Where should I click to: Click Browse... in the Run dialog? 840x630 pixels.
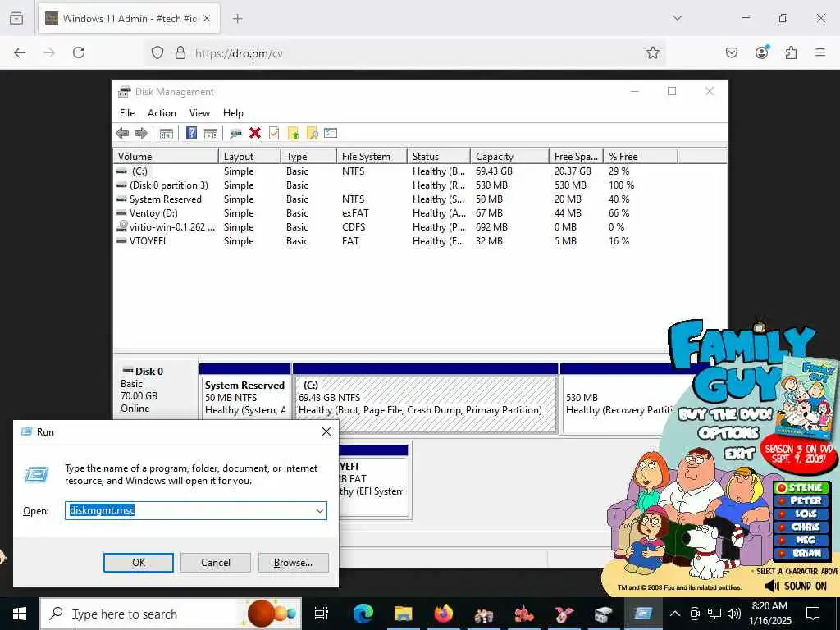pos(293,563)
